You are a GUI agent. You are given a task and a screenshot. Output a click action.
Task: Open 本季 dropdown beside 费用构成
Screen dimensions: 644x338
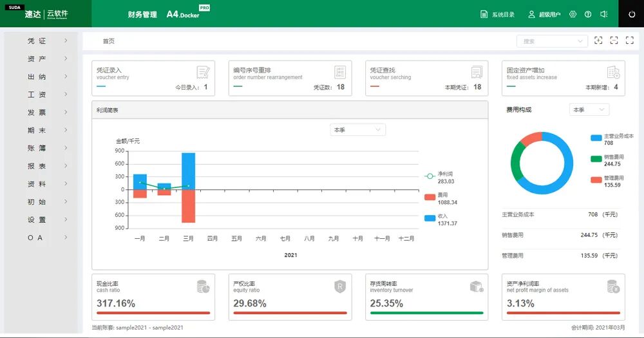[x=589, y=109]
